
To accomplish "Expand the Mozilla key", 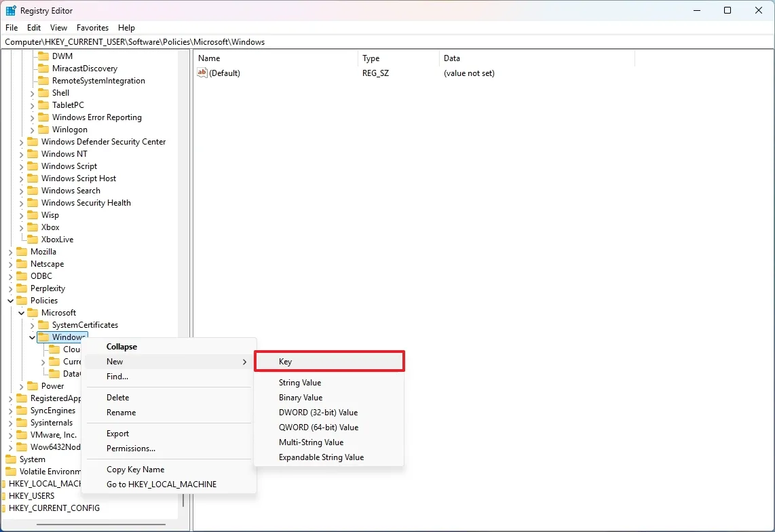I will (x=10, y=251).
